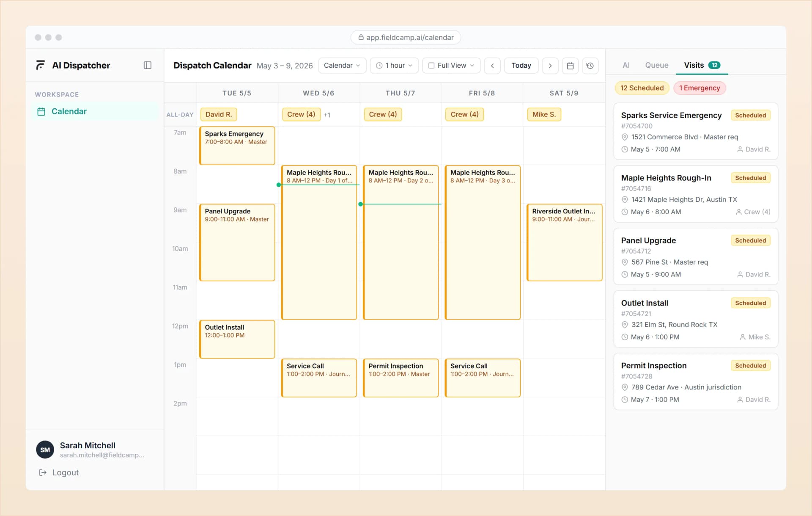
Task: Open Calendar in the workspace sidebar
Action: pos(95,111)
